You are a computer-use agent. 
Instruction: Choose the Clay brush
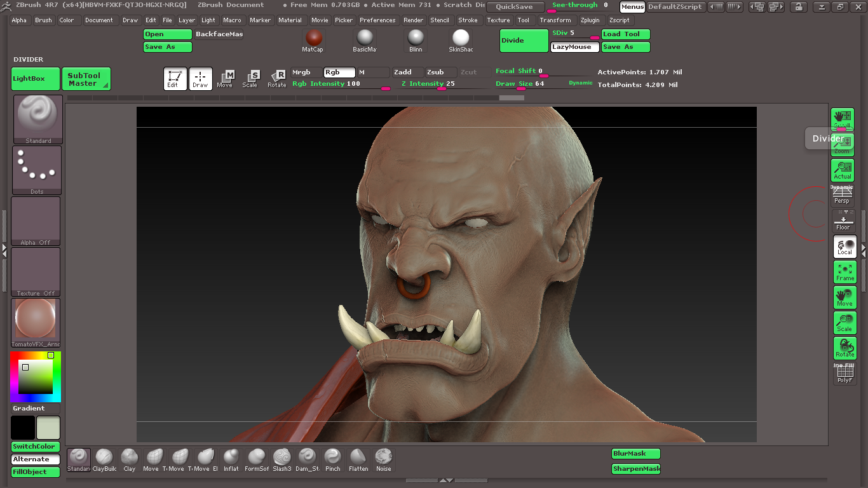point(130,460)
